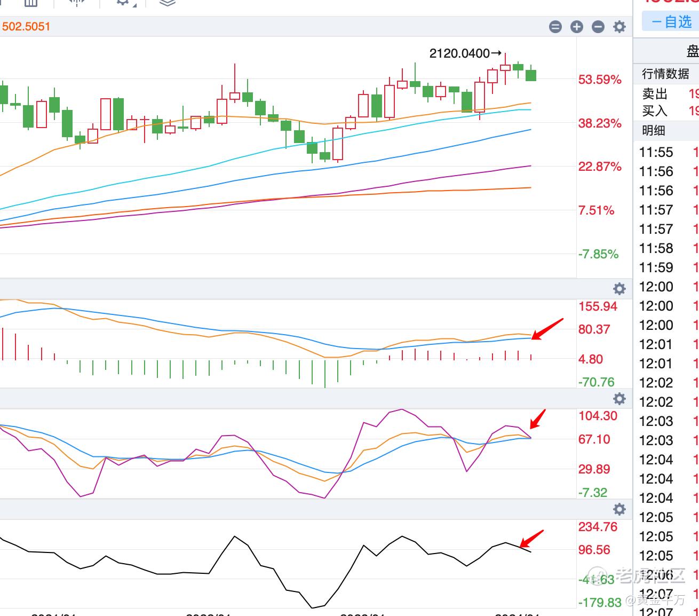This screenshot has width=699, height=616.
Task: Toggle 自选 watchlist button
Action: tap(671, 22)
